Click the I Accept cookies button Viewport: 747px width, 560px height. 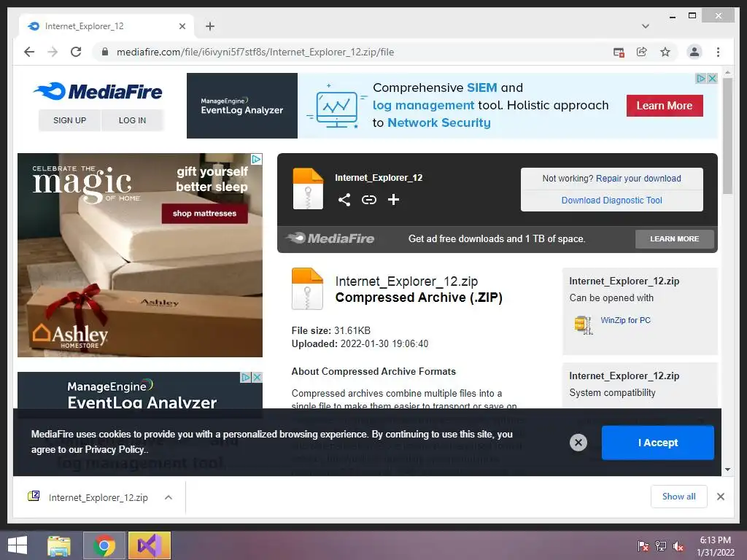(x=658, y=443)
